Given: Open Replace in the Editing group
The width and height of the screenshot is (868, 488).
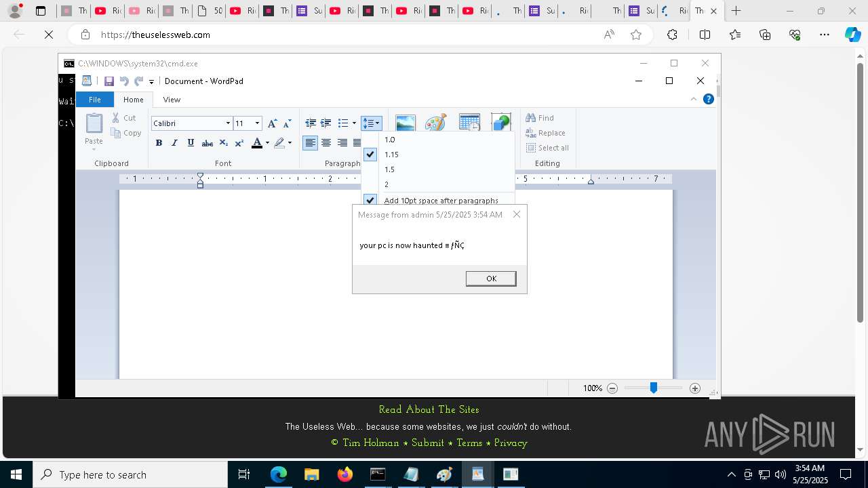Looking at the screenshot, I should tap(545, 133).
